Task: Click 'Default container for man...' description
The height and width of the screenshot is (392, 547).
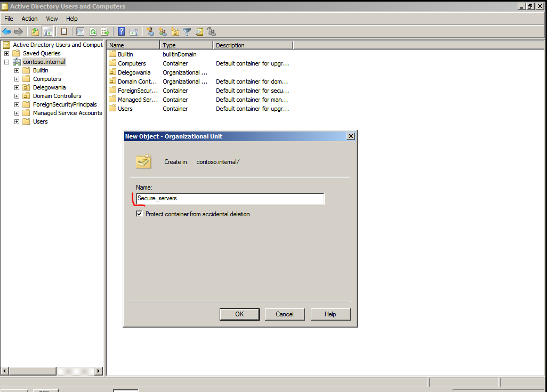Action: click(x=252, y=100)
